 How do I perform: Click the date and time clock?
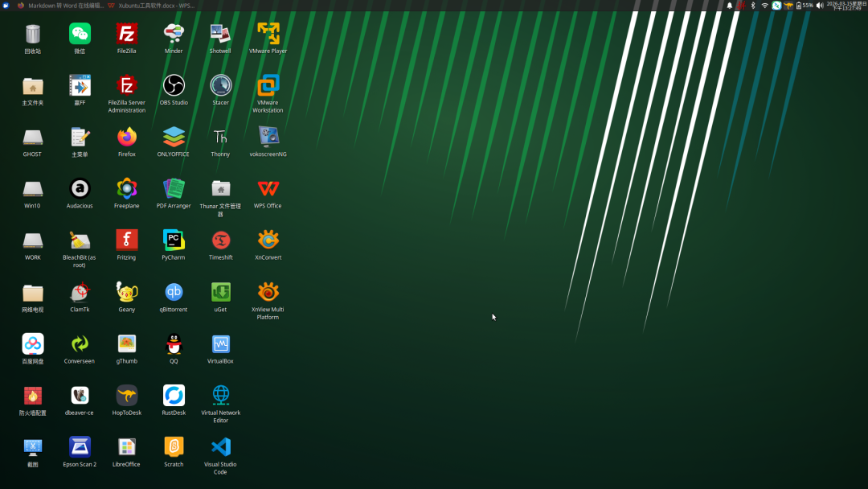point(846,6)
